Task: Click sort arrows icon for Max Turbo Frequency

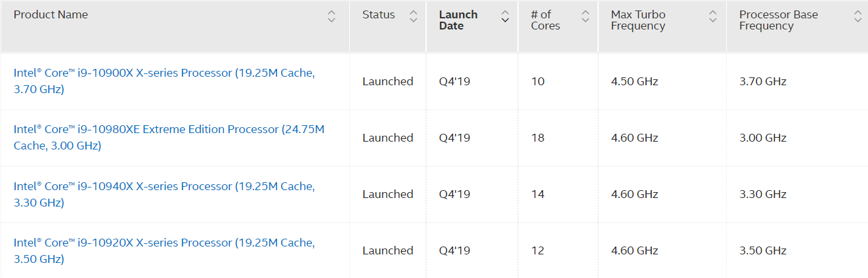Action: [x=713, y=17]
